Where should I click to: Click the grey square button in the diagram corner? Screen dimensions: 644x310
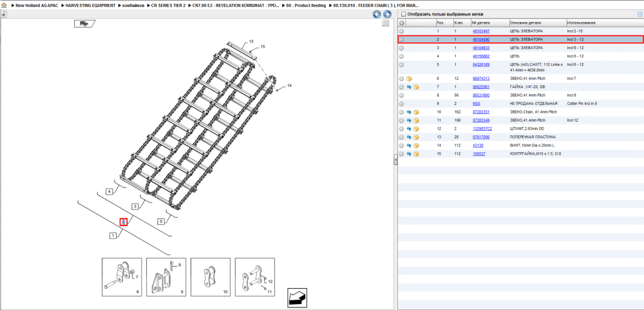(385, 23)
